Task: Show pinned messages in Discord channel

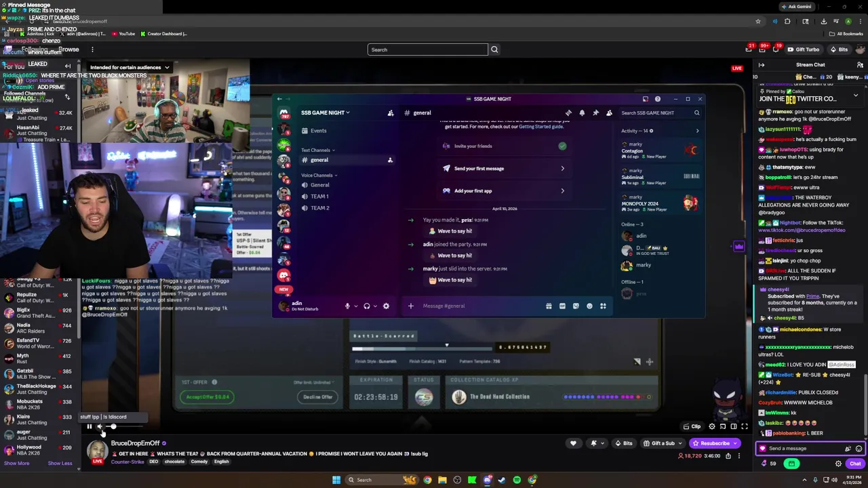Action: [595, 113]
